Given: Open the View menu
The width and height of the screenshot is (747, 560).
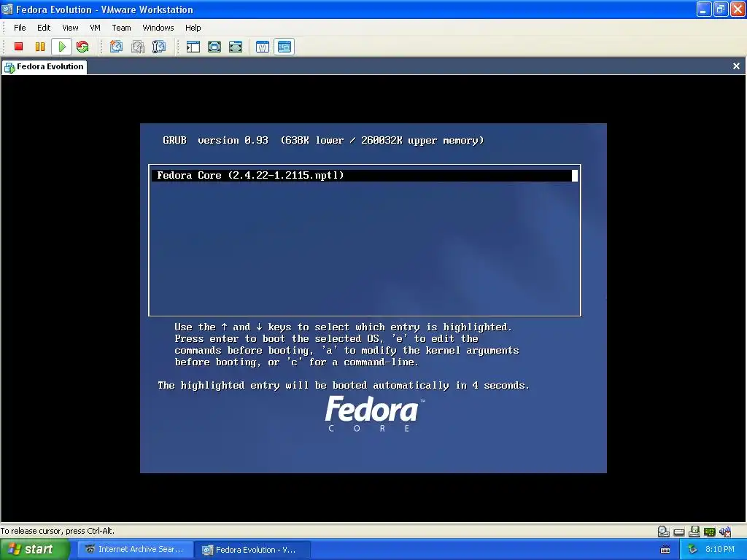Looking at the screenshot, I should coord(70,28).
